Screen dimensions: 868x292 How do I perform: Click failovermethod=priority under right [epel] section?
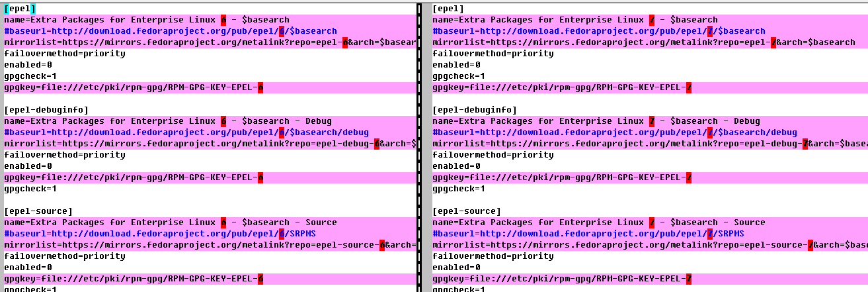493,54
